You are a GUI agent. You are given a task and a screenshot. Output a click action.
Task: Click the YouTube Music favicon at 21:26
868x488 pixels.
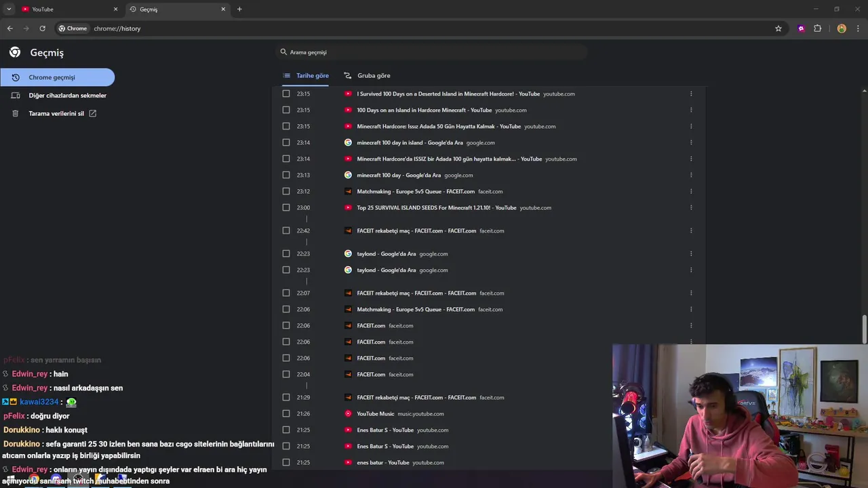(348, 413)
